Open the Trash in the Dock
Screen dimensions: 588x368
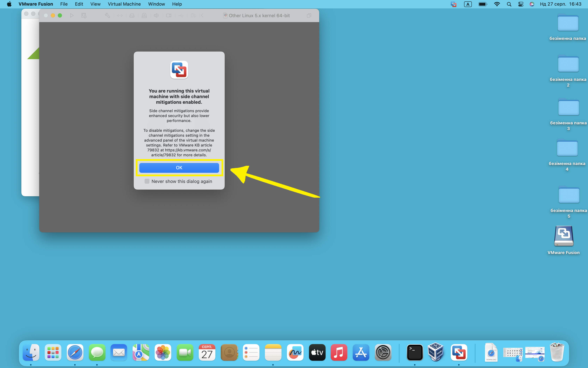[557, 352]
